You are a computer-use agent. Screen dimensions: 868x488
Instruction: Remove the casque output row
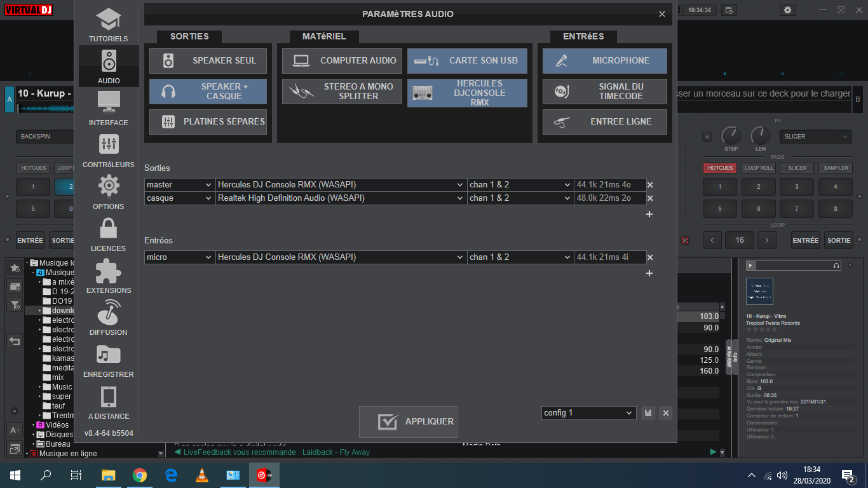(x=650, y=198)
